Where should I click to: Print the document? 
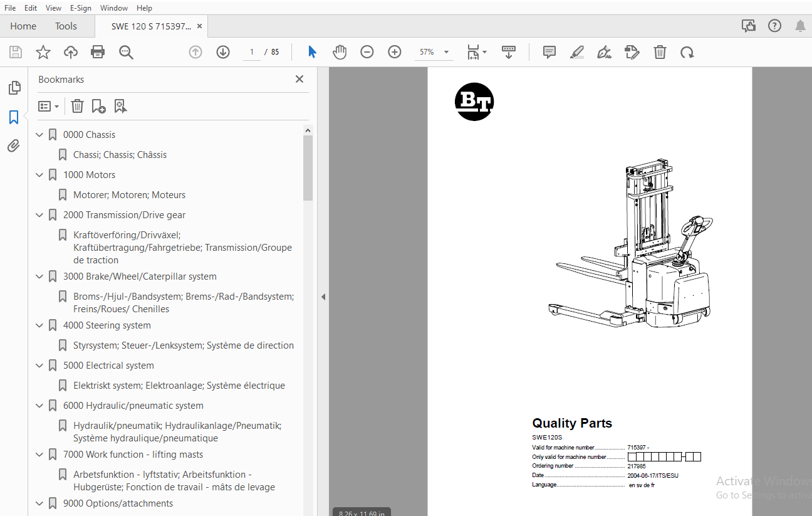[x=98, y=52]
